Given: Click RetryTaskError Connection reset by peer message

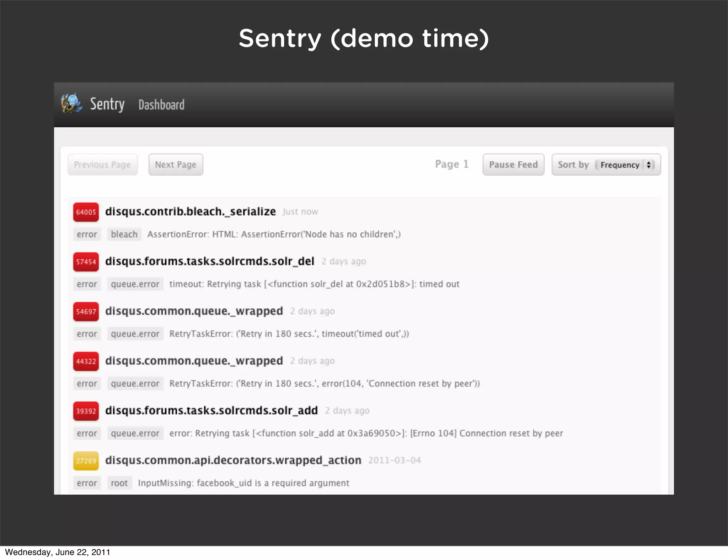Looking at the screenshot, I should pyautogui.click(x=325, y=383).
